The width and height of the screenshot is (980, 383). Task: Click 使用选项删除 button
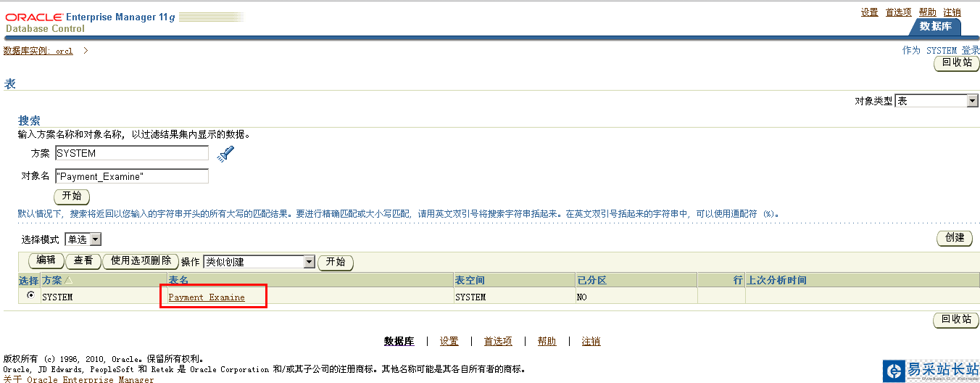coord(141,261)
